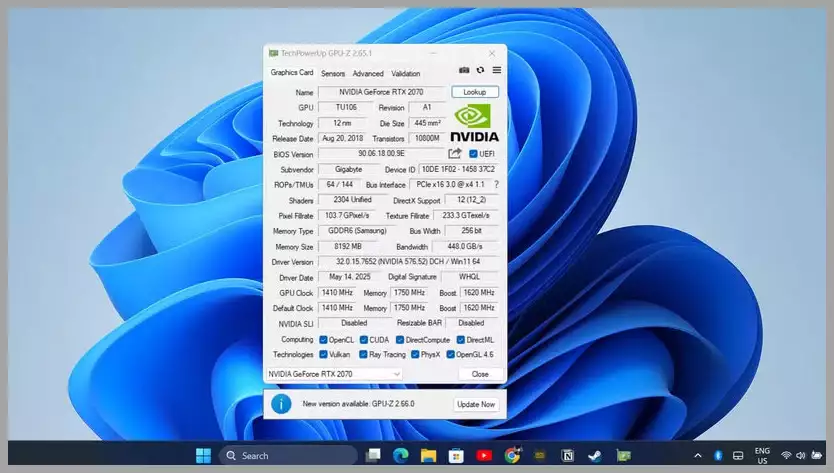The width and height of the screenshot is (834, 473).
Task: Toggle the OpenGL 4.6 checkbox
Action: tap(450, 354)
